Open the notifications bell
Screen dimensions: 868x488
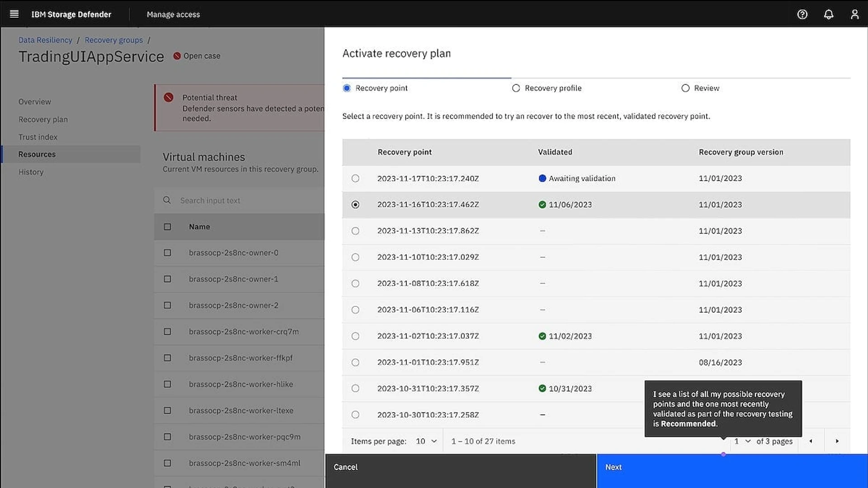829,14
